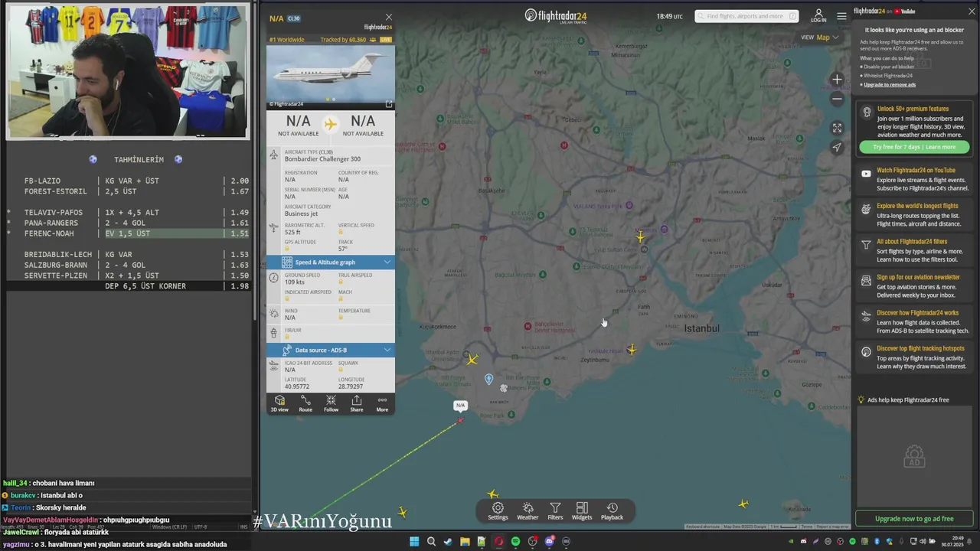Click the CL30 aircraft type badge
This screenshot has height=551, width=980.
294,18
